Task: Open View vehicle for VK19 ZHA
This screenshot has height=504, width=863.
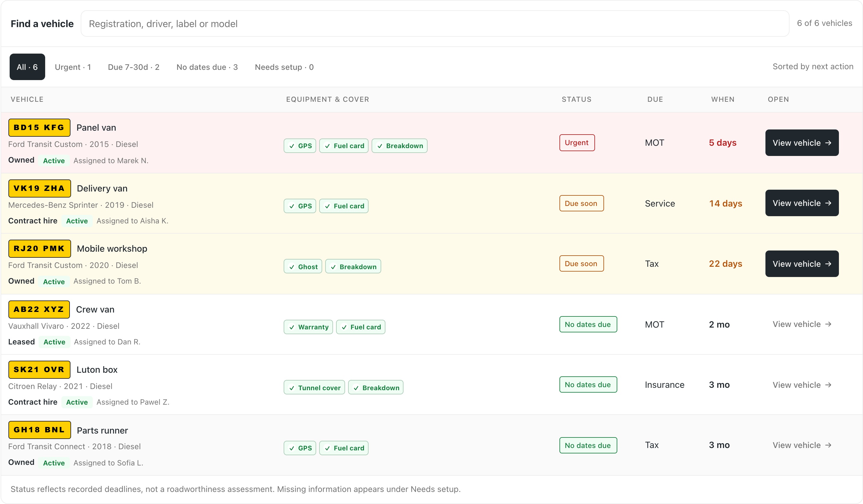Action: (802, 203)
